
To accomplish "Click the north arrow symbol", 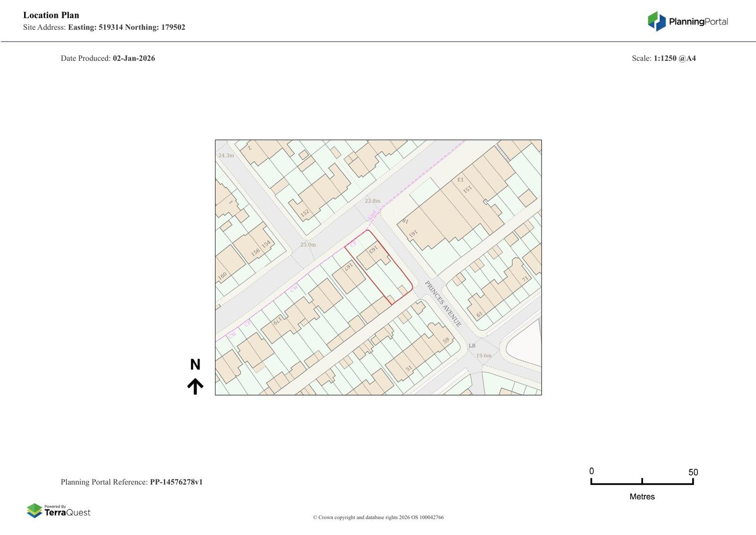I will [x=195, y=386].
